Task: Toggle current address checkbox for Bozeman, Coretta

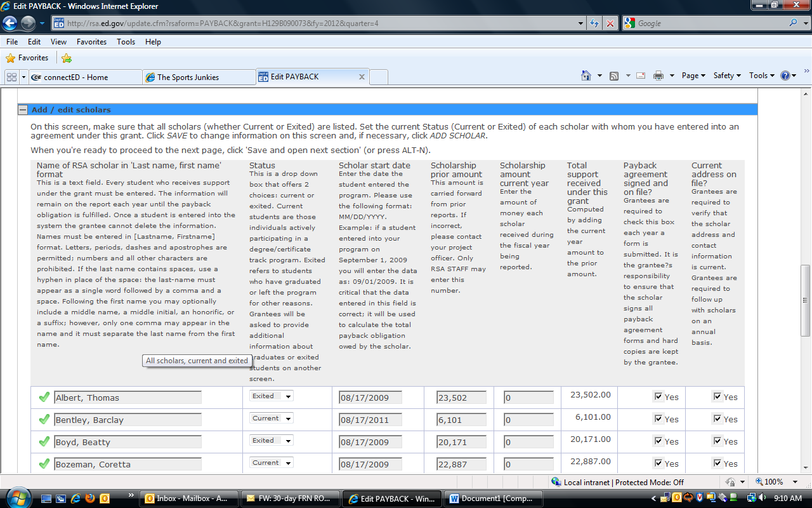Action: point(717,464)
